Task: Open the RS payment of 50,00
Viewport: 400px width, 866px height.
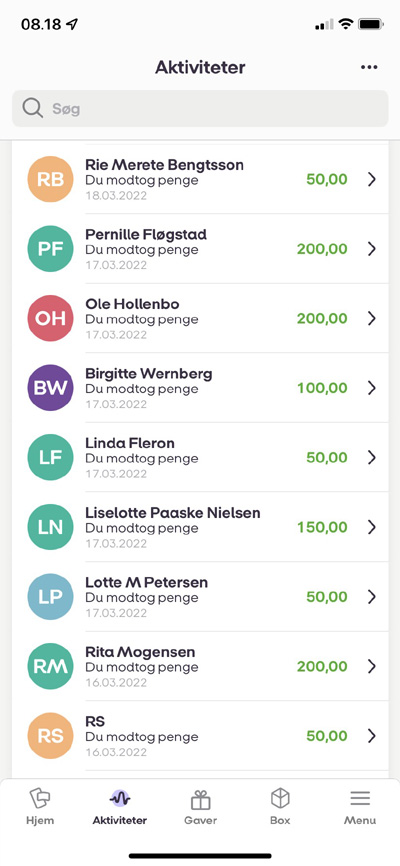Action: tap(200, 736)
